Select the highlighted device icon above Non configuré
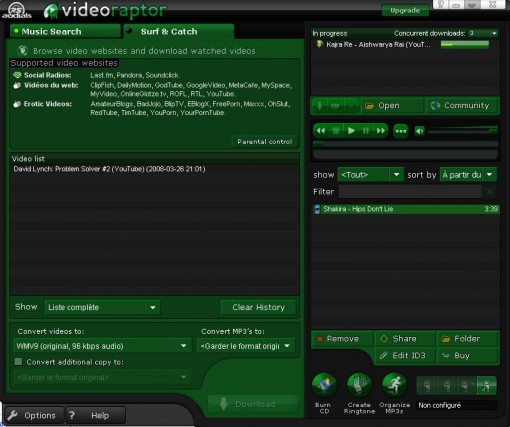 pyautogui.click(x=486, y=386)
